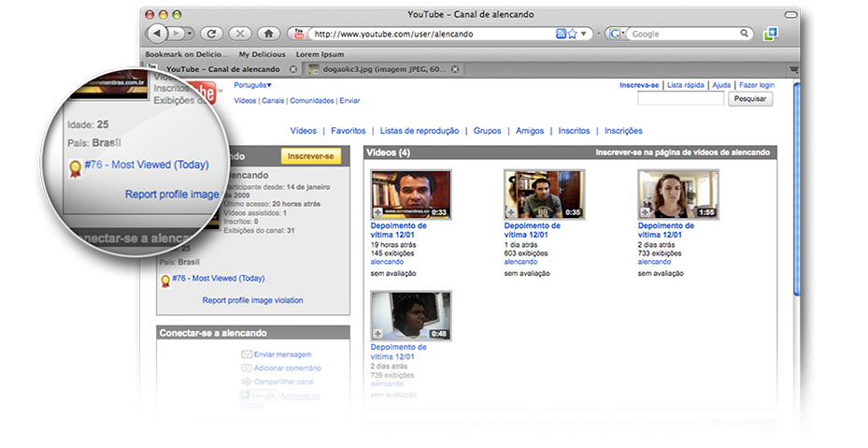Open Bookmark on Delicious bookmark
This screenshot has height=448, width=868.
pos(187,54)
